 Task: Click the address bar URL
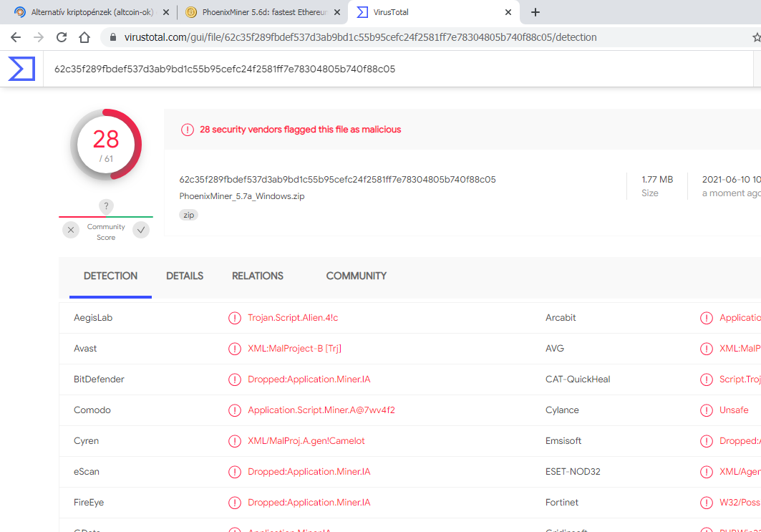[x=360, y=37]
